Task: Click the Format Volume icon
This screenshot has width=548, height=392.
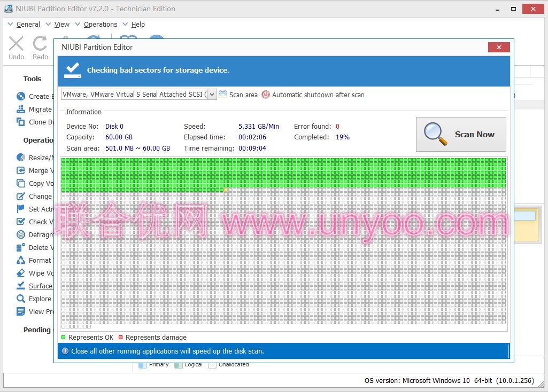Action: coord(21,260)
